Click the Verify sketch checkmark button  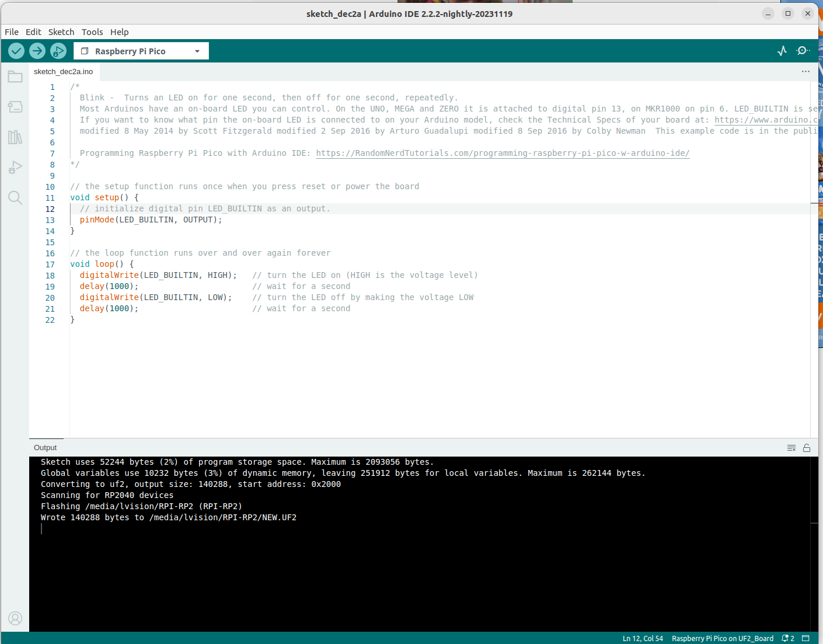coord(16,51)
